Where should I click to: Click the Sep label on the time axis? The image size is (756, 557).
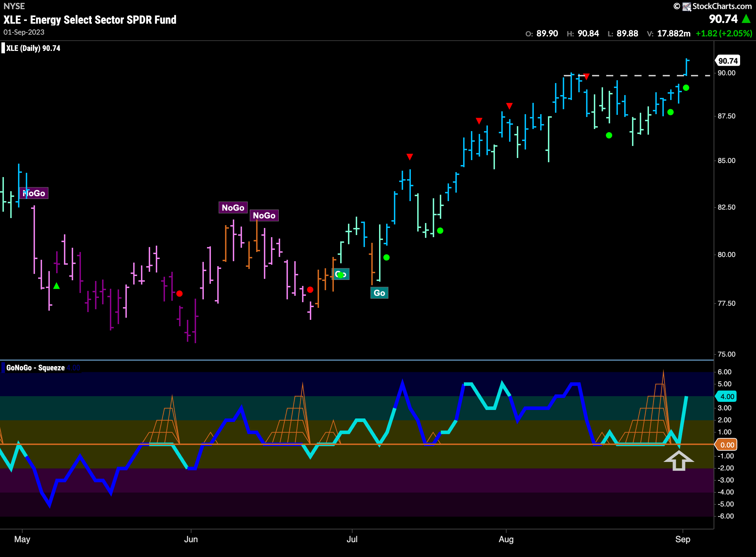click(x=683, y=540)
